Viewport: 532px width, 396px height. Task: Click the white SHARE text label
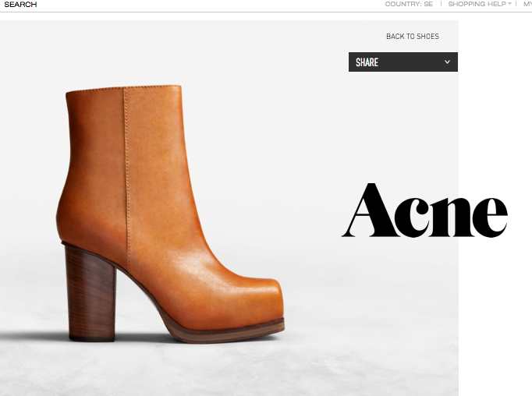(367, 62)
